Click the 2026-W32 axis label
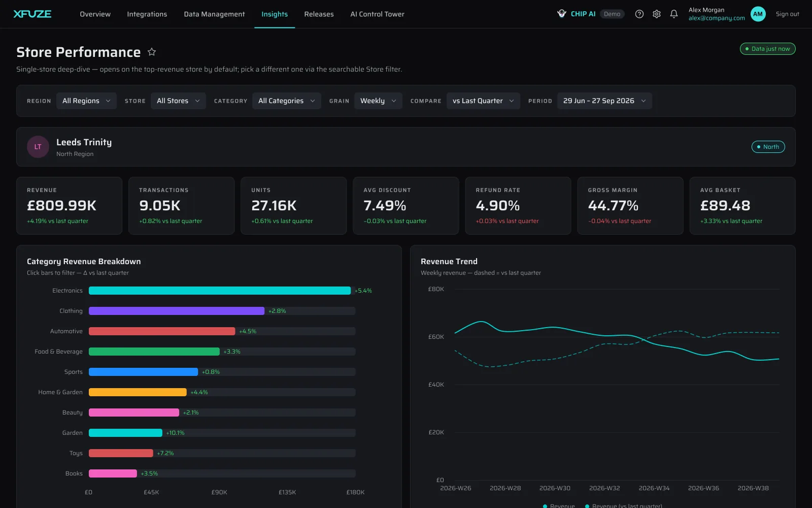 (x=604, y=488)
